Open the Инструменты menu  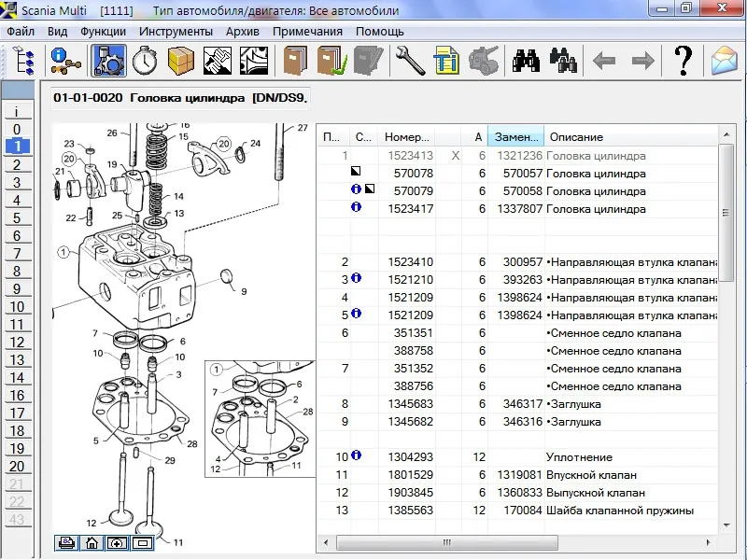(x=176, y=32)
